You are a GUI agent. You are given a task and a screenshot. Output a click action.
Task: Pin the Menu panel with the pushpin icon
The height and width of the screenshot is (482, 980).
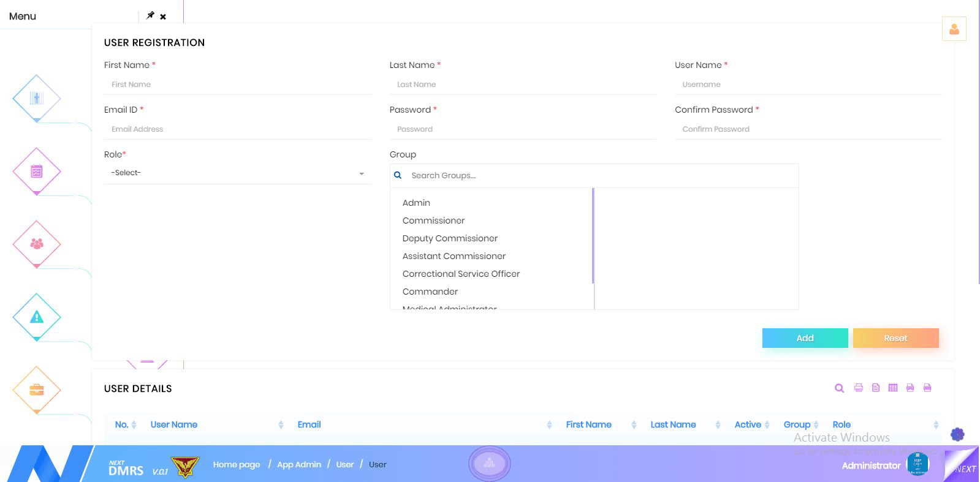(150, 15)
